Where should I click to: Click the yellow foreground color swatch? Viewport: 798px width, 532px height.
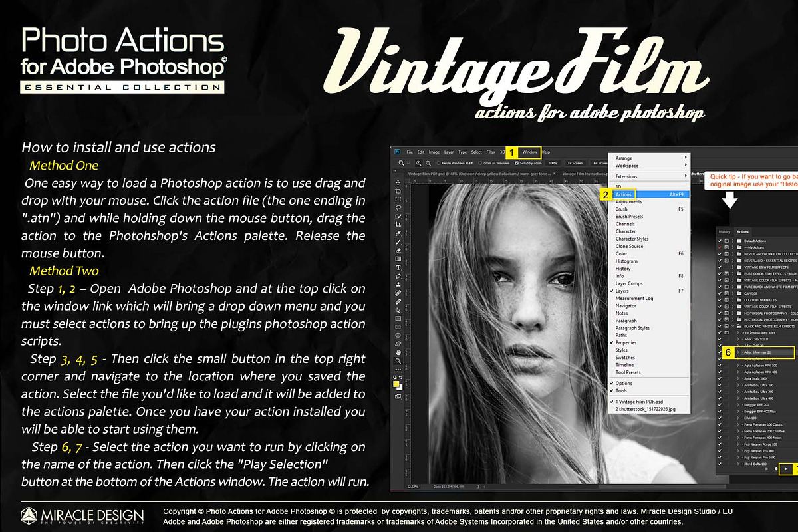396,384
